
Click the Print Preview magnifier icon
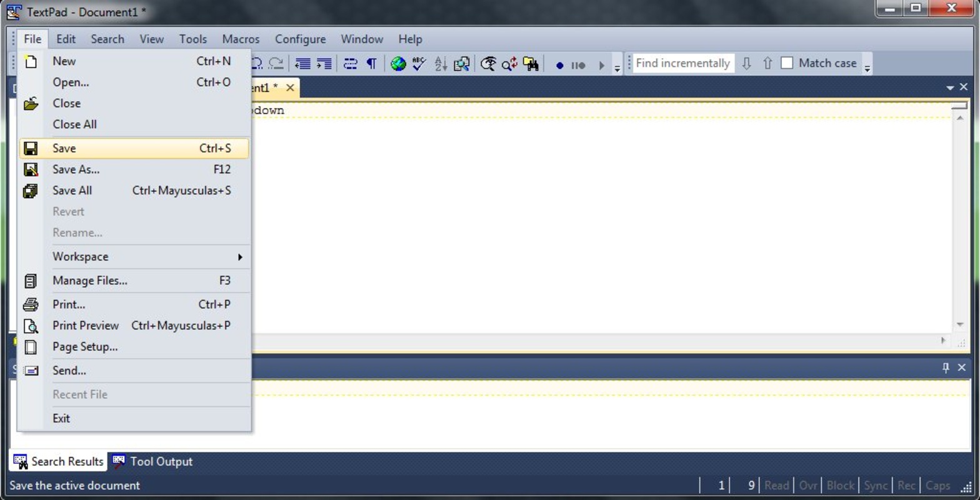click(x=30, y=326)
